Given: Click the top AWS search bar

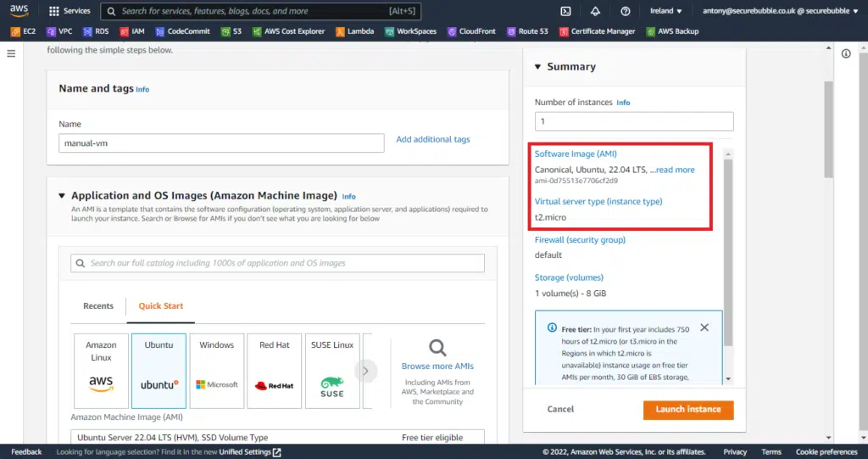Looking at the screenshot, I should [x=261, y=11].
